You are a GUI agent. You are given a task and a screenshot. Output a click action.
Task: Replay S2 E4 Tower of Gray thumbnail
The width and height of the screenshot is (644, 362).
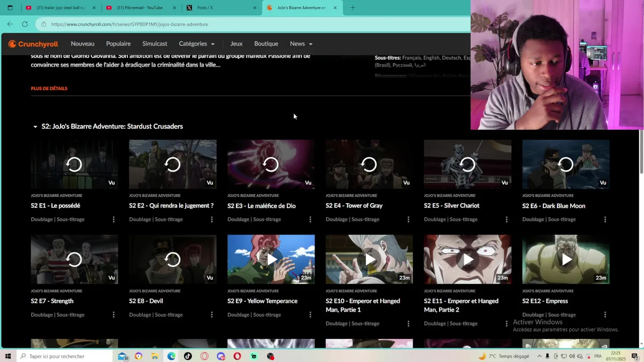point(369,164)
